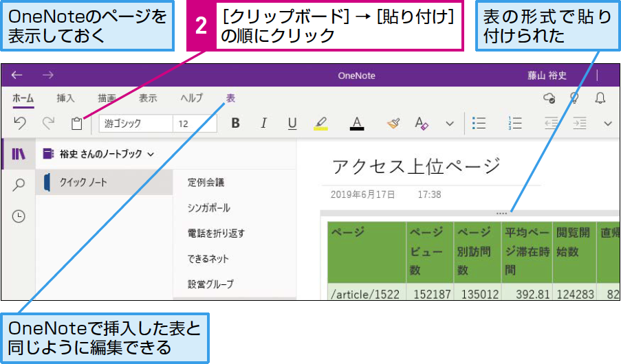The height and width of the screenshot is (364, 621).
Task: Select the ページビュー数 header cell
Action: [x=430, y=252]
